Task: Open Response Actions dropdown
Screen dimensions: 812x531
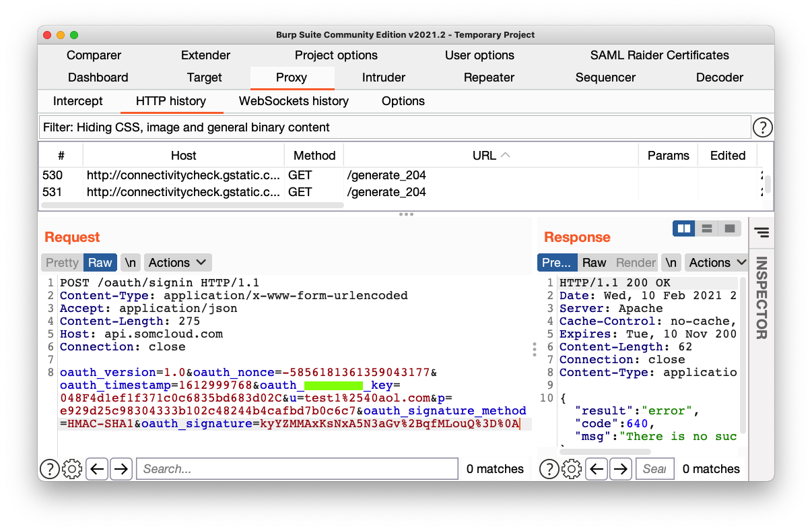Action: point(716,263)
